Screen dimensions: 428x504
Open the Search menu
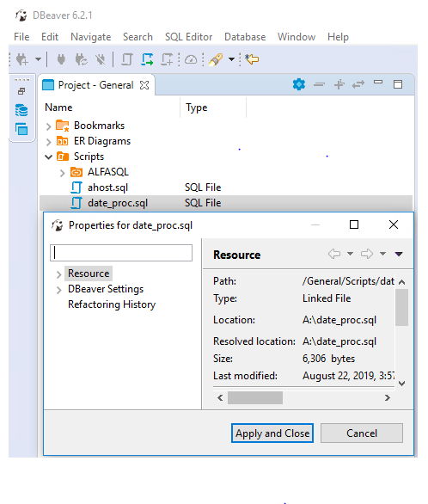click(x=138, y=37)
